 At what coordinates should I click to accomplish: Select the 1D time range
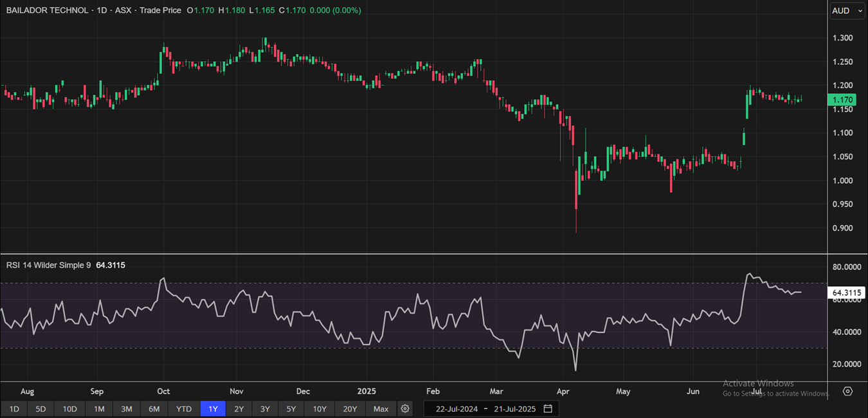(14, 409)
